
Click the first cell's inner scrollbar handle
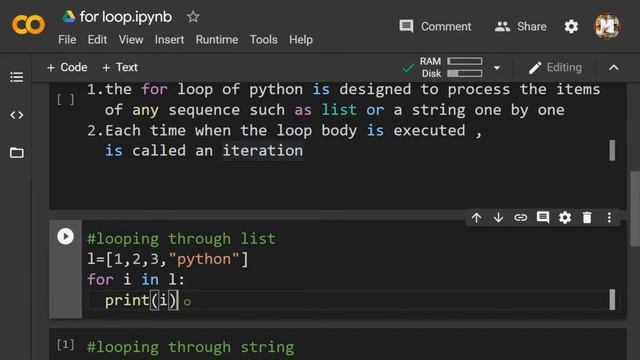click(612, 151)
